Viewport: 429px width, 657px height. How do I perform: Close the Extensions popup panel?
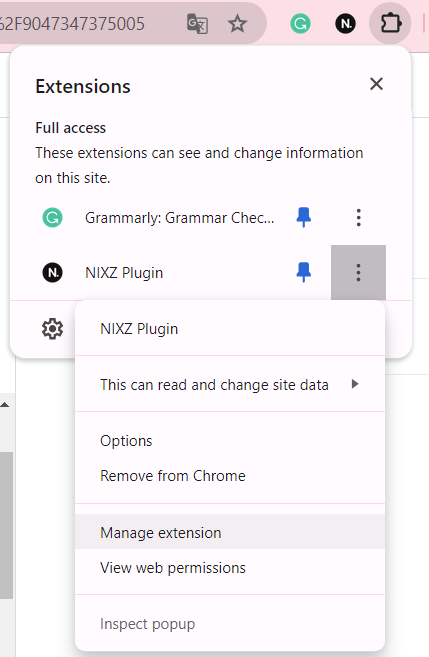(x=376, y=84)
